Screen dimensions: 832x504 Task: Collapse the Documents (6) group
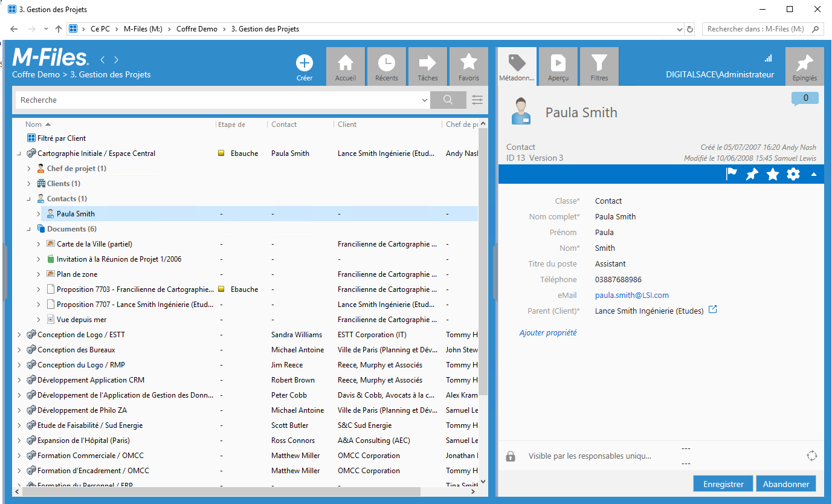coord(28,229)
